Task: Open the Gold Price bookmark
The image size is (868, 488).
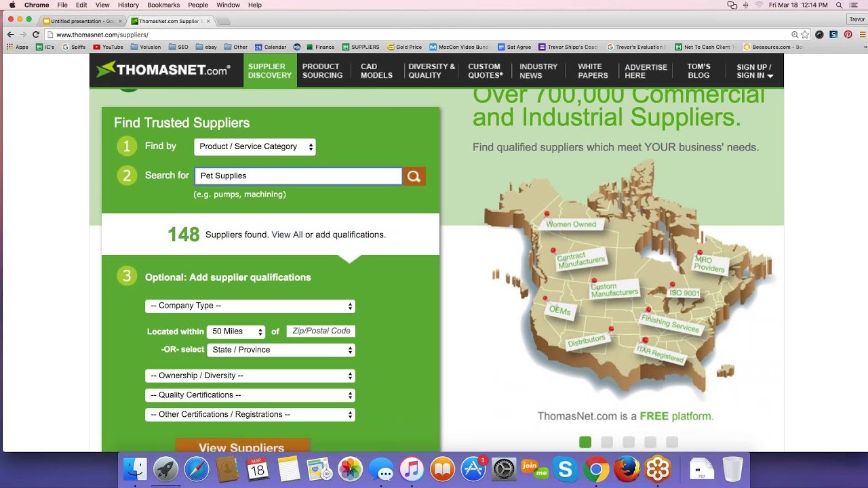Action: pos(405,47)
